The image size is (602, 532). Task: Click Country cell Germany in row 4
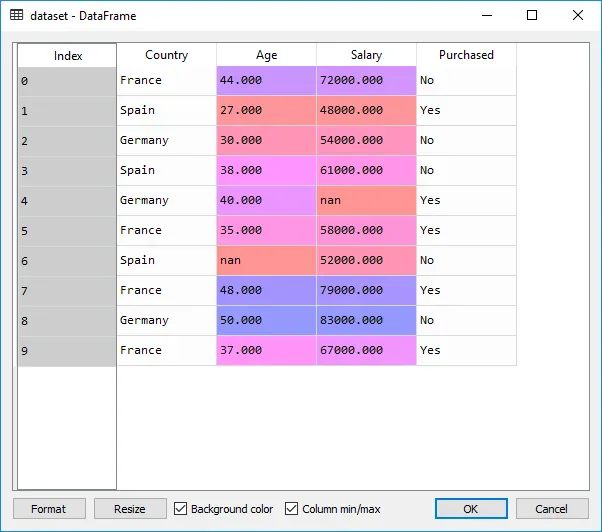click(167, 200)
